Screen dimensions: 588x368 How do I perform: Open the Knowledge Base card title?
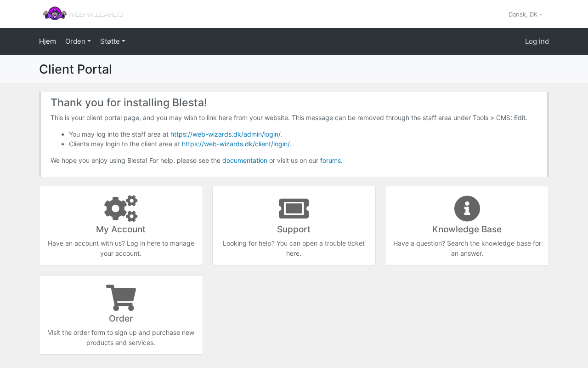(467, 229)
